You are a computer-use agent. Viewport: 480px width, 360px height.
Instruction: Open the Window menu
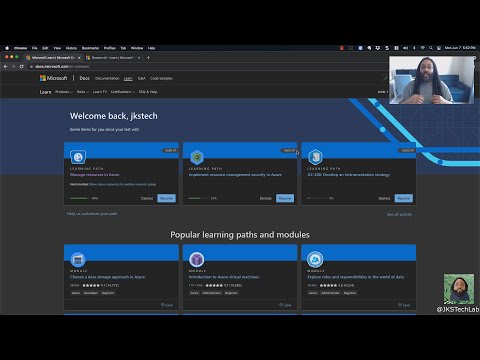[137, 48]
